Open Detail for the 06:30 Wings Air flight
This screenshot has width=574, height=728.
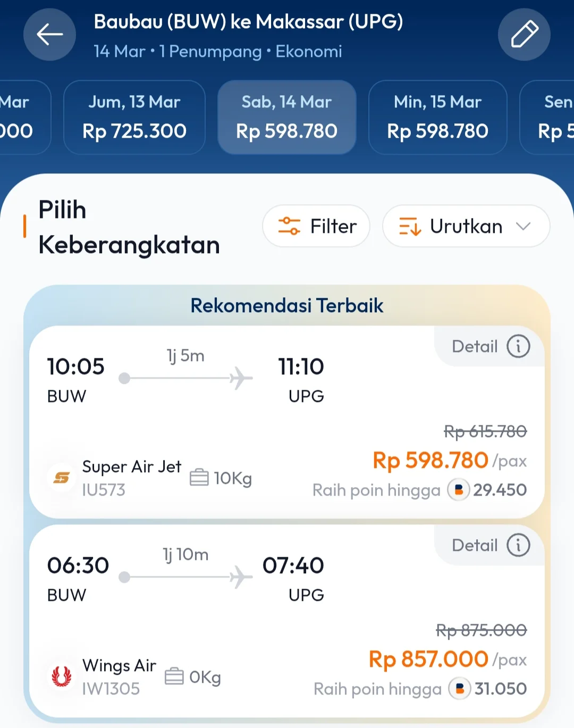pos(475,546)
